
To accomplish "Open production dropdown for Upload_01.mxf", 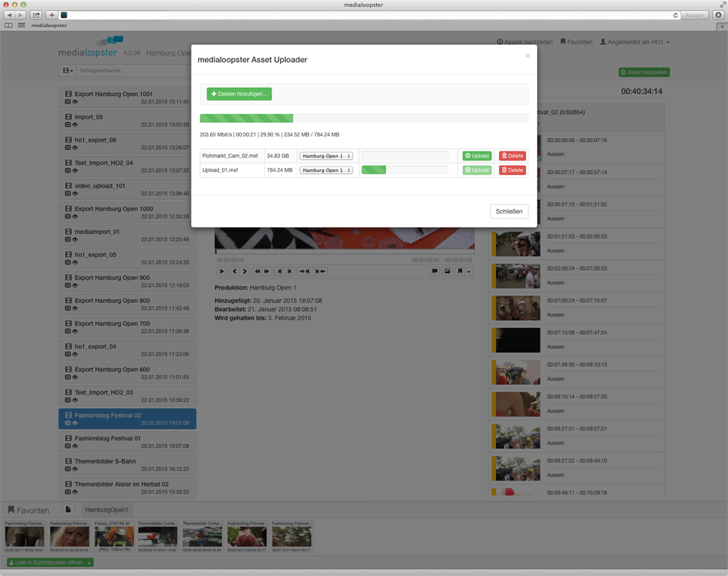I will click(x=326, y=170).
